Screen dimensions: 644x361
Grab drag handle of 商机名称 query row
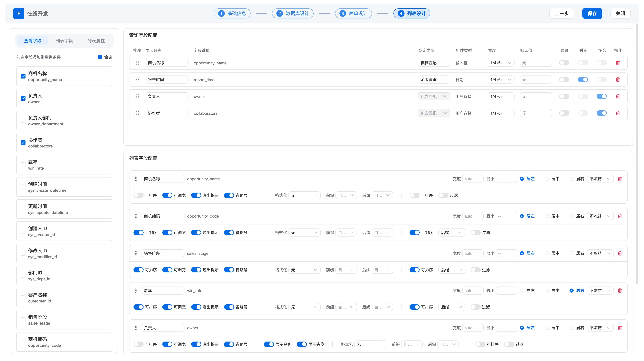coord(137,63)
